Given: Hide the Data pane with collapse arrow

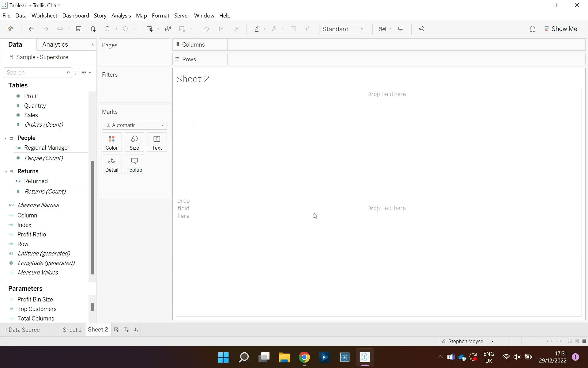Looking at the screenshot, I should (x=93, y=44).
